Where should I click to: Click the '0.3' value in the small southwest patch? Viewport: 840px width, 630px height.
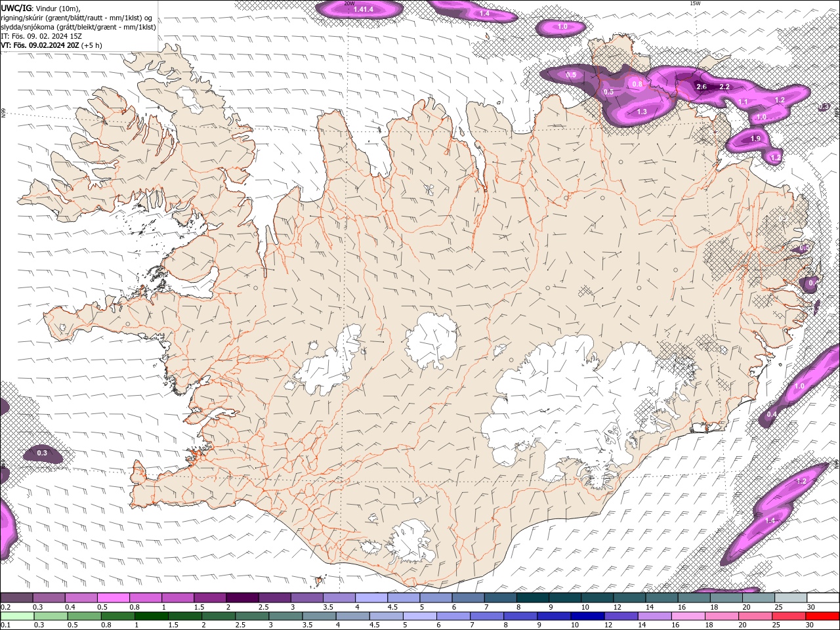(x=42, y=453)
